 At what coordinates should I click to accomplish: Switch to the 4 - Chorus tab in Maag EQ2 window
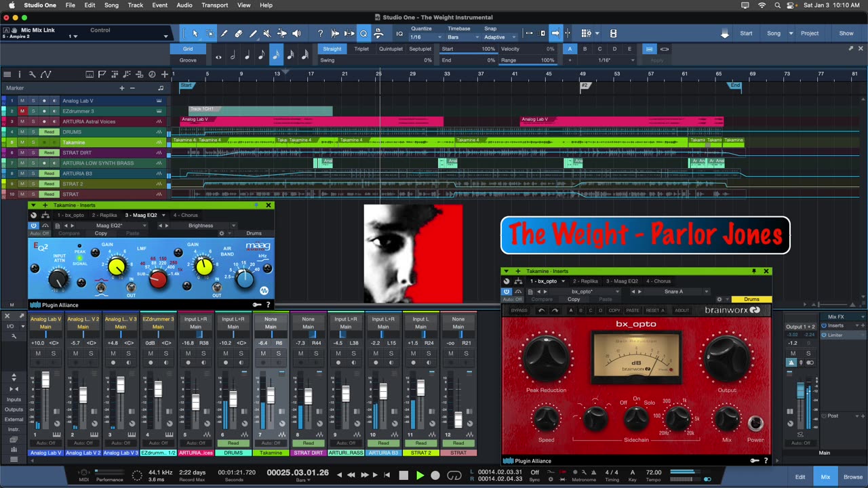(185, 216)
